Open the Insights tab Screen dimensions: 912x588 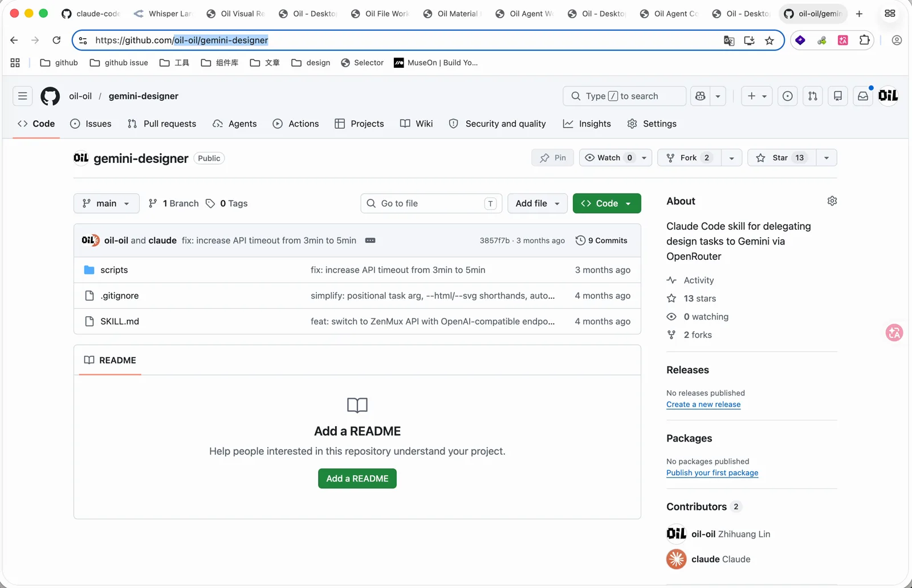[x=587, y=124]
